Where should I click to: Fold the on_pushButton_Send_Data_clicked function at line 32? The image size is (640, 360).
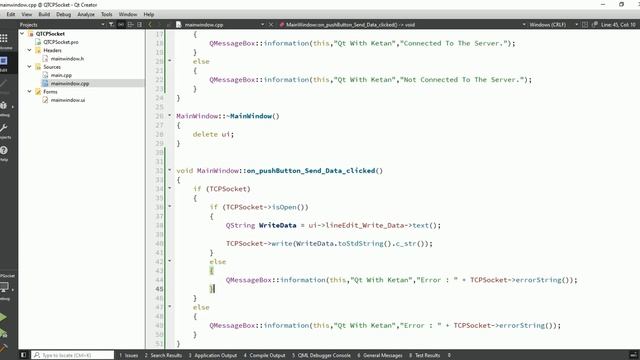point(170,170)
